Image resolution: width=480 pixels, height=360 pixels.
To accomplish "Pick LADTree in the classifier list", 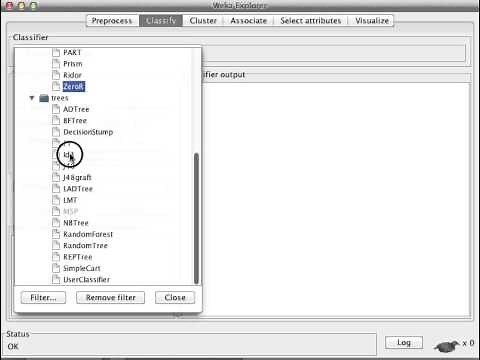I will (x=78, y=189).
